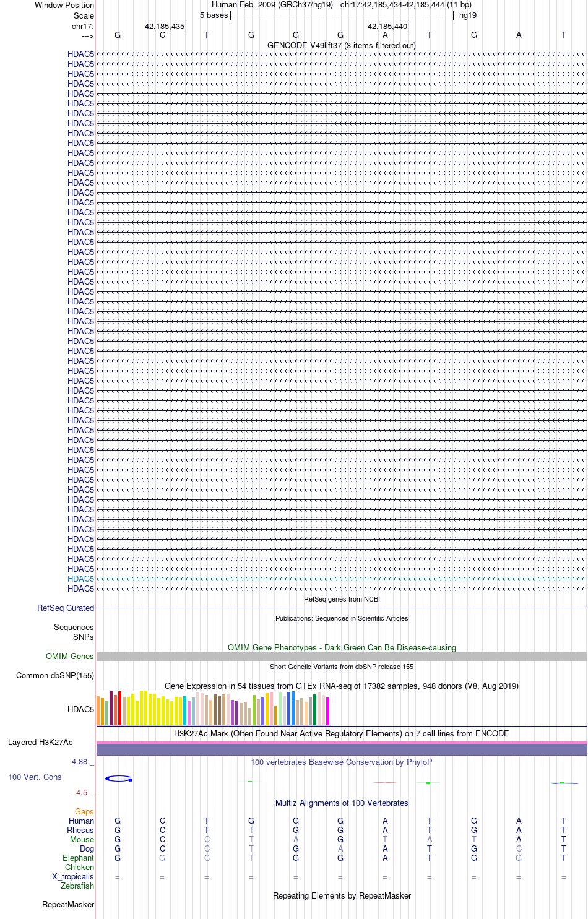The image size is (588, 919).
Task: Click the dark green bar in GTEx chart
Action: pos(315,710)
